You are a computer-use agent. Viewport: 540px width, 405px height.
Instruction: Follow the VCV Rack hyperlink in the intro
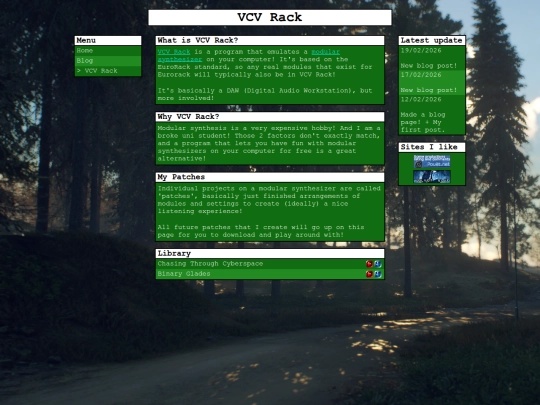click(x=174, y=52)
